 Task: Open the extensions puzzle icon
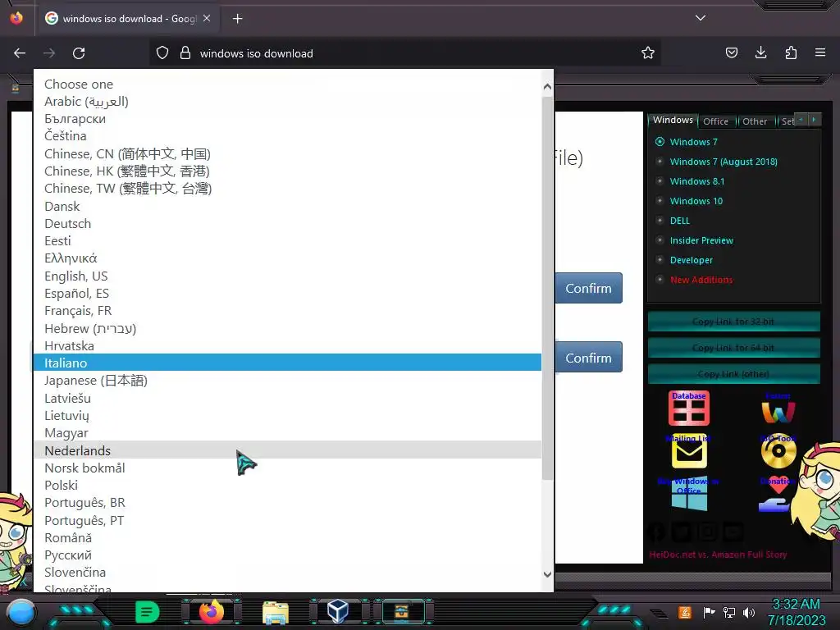791,53
